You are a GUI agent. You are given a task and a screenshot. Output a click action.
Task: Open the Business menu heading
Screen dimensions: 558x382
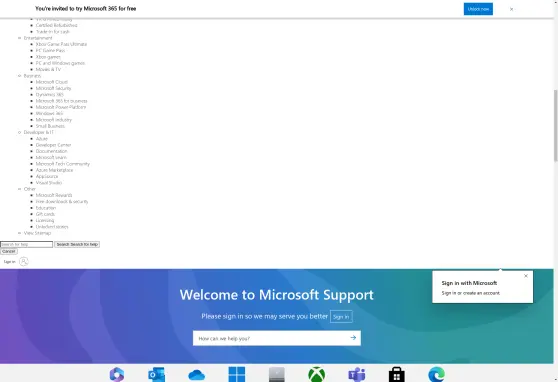tap(32, 76)
